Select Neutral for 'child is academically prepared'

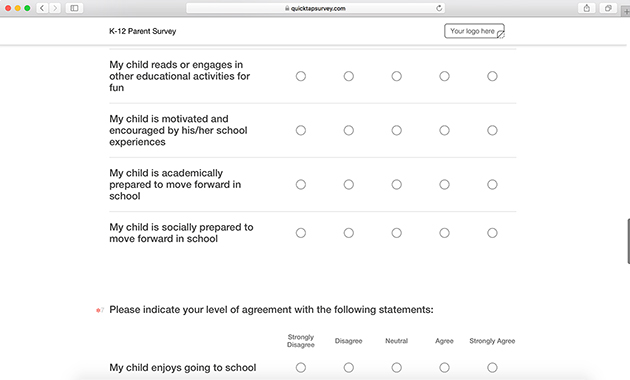point(397,184)
